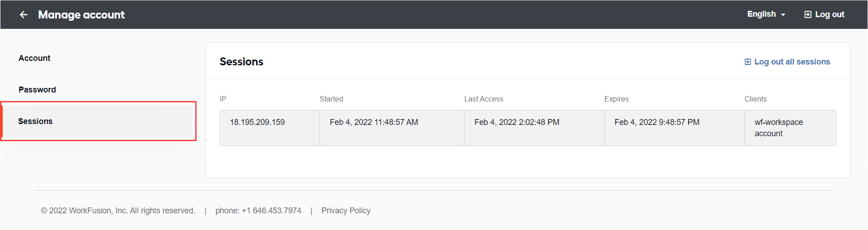Click the Sessions panel heading
This screenshot has width=868, height=230.
(241, 62)
